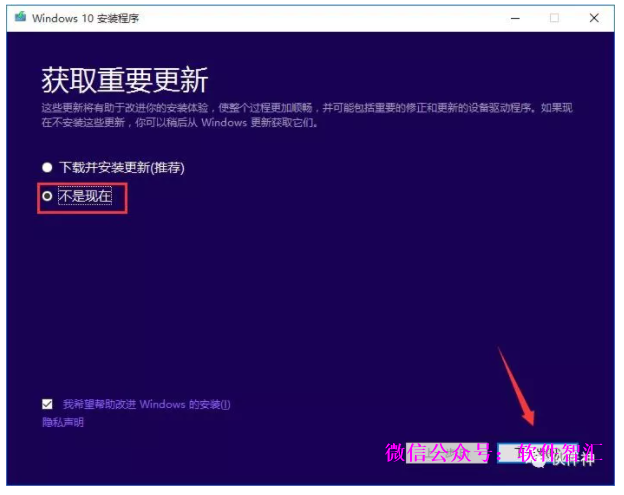The width and height of the screenshot is (624, 495).
Task: Minimize the Windows 10 安装程序 window
Action: (515, 18)
